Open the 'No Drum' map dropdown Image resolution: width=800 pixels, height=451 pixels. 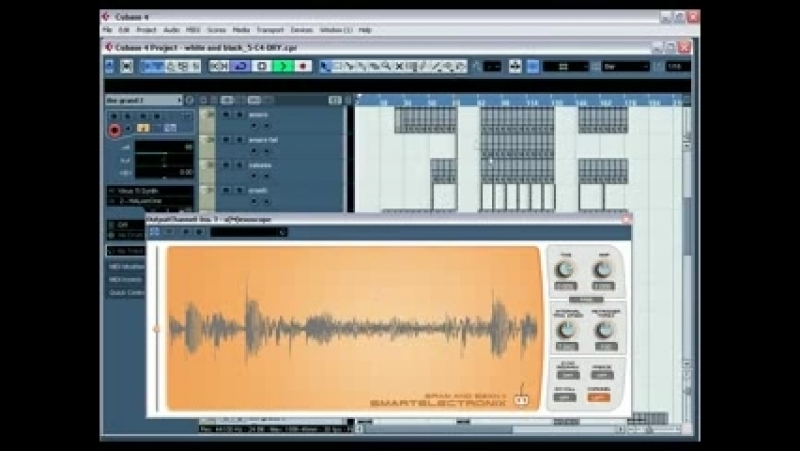(x=127, y=235)
